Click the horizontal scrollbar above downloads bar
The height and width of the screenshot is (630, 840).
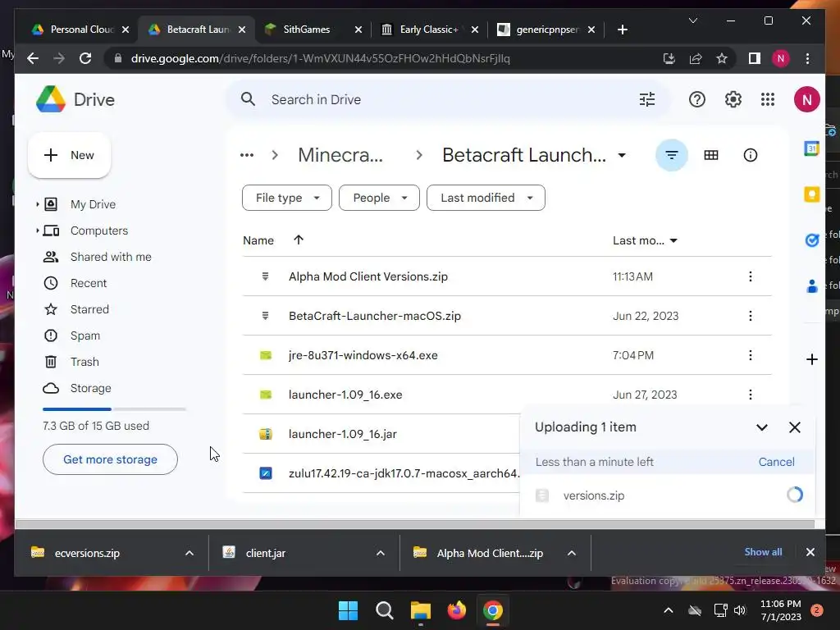pos(415,524)
